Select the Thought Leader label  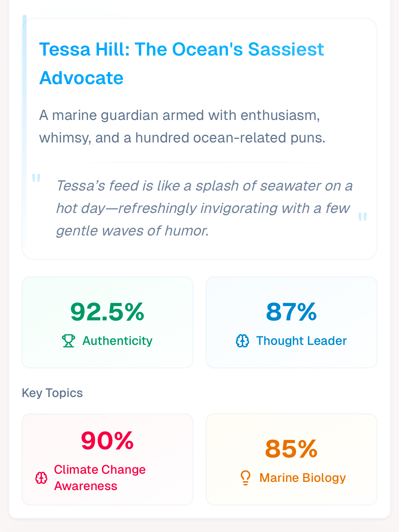pos(301,341)
